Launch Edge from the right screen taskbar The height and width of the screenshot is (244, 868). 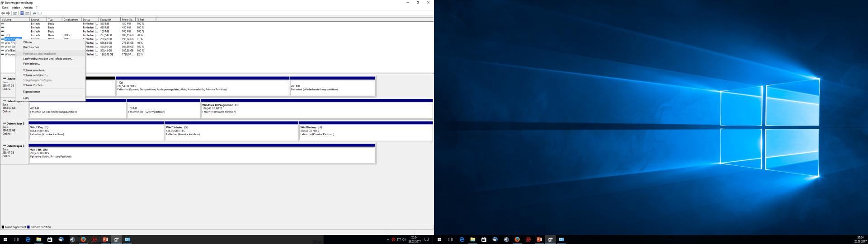point(462,239)
